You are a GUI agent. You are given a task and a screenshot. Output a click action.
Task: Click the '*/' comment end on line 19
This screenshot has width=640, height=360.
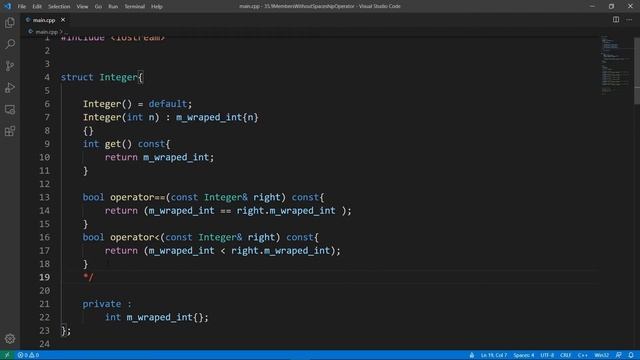88,278
